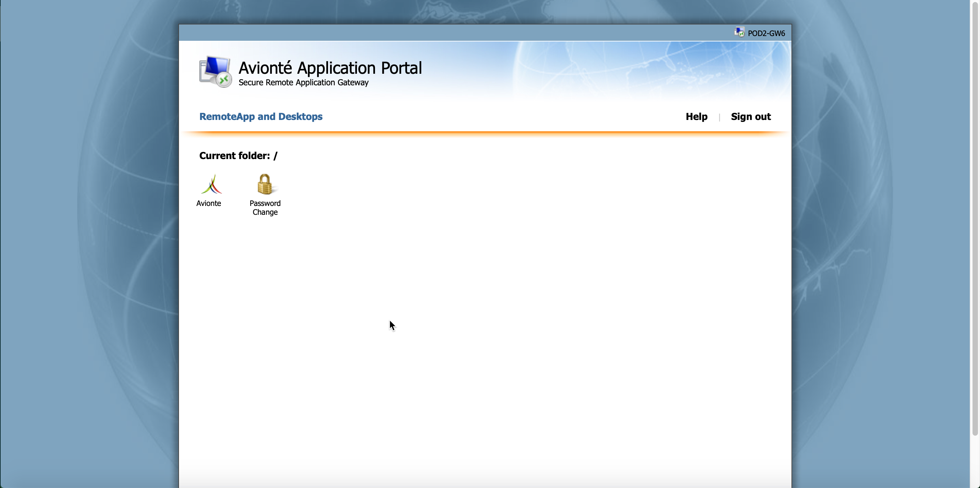
Task: Open the Password Change padlock icon
Action: 265,184
